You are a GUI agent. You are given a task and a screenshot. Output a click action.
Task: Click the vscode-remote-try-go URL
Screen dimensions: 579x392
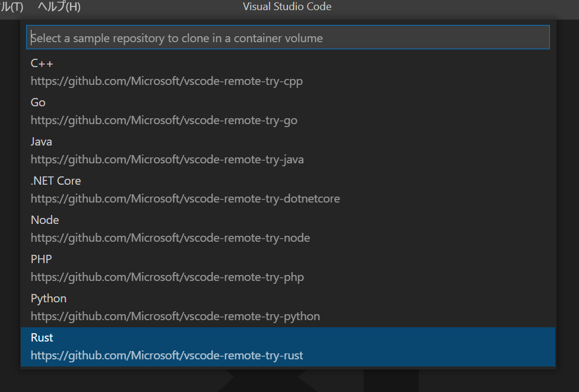point(164,121)
